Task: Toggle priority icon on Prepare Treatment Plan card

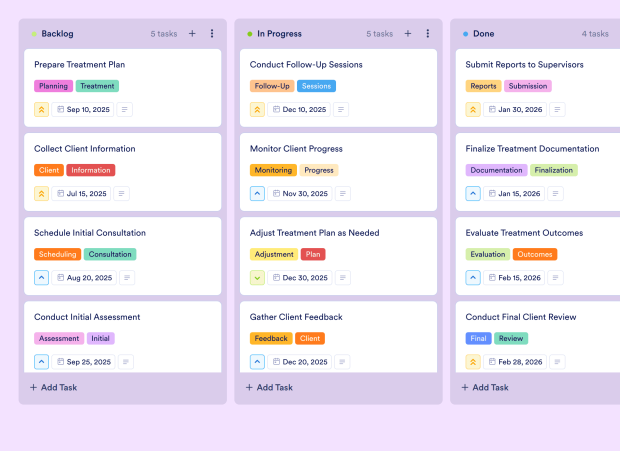Action: click(42, 110)
